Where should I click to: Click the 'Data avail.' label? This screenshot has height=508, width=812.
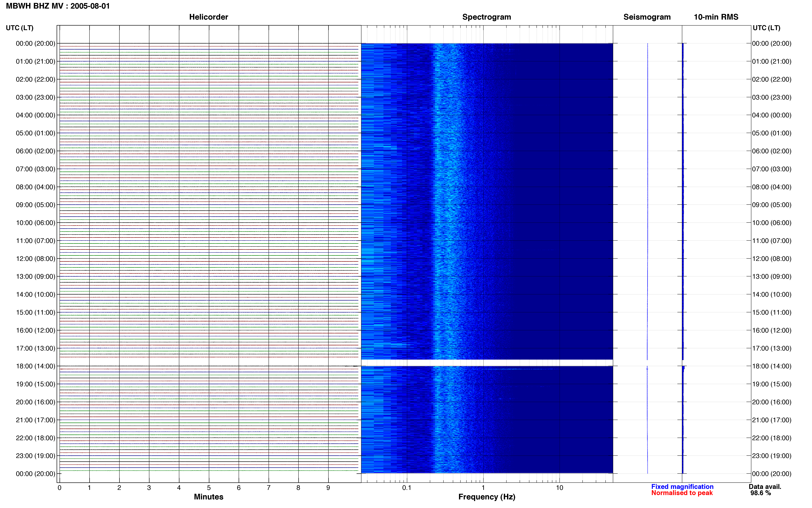[765, 486]
